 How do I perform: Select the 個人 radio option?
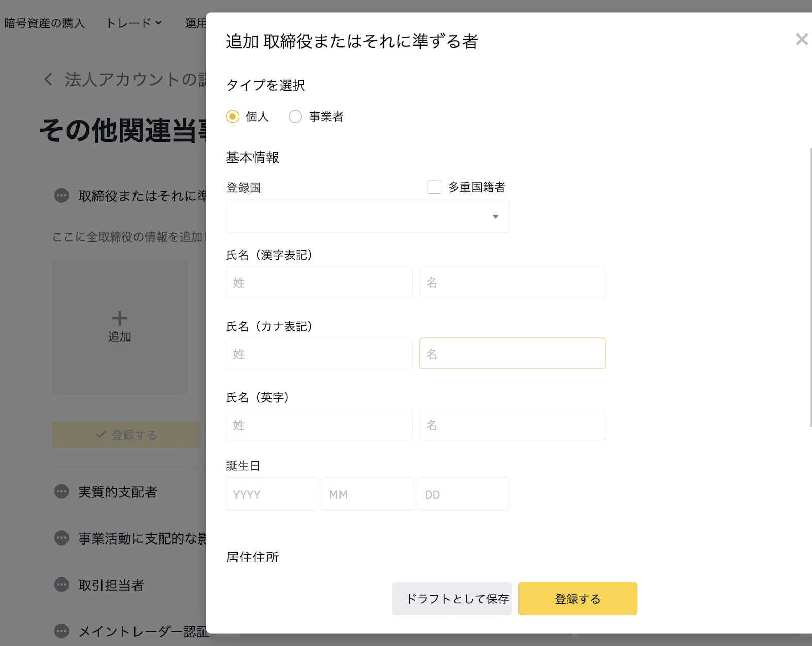[x=232, y=117]
